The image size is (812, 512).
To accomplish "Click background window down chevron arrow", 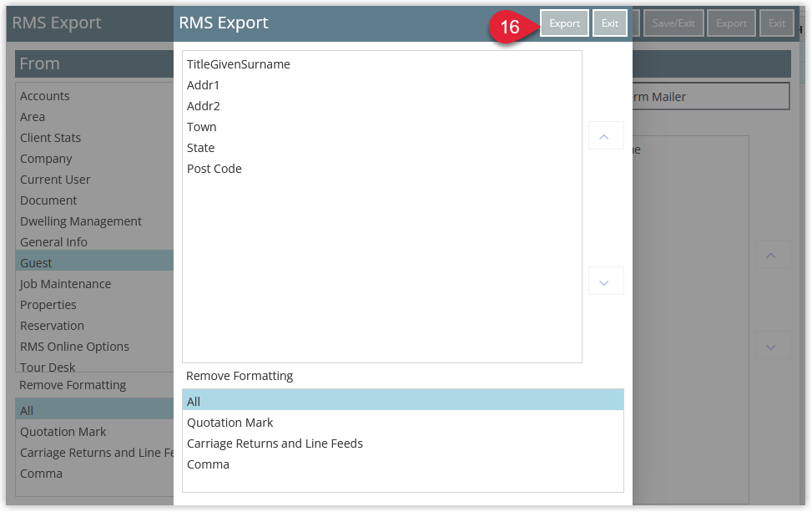I will coord(772,345).
